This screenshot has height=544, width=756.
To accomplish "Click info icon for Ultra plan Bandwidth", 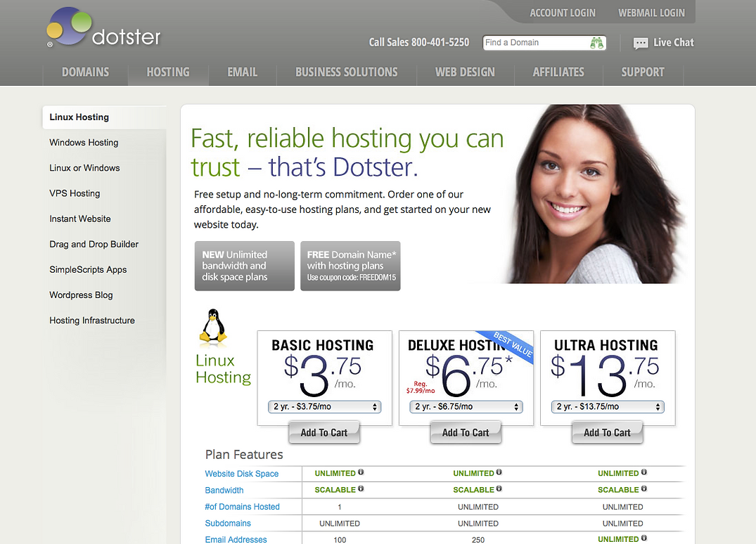I will [643, 488].
